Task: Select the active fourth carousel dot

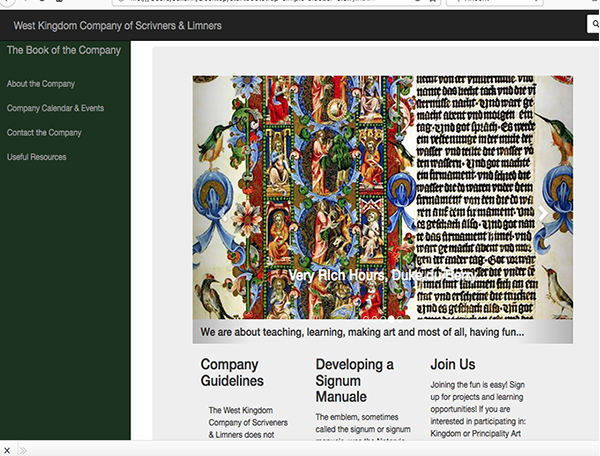Action: click(391, 319)
